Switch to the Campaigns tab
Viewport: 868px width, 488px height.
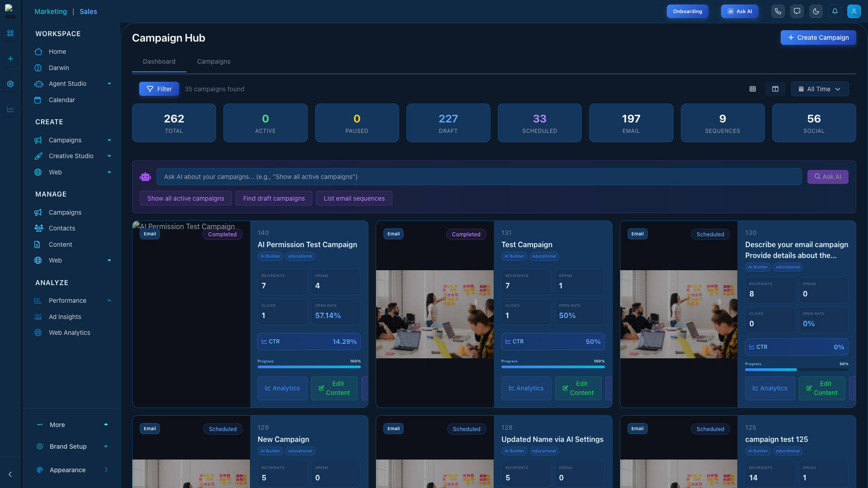coord(214,61)
